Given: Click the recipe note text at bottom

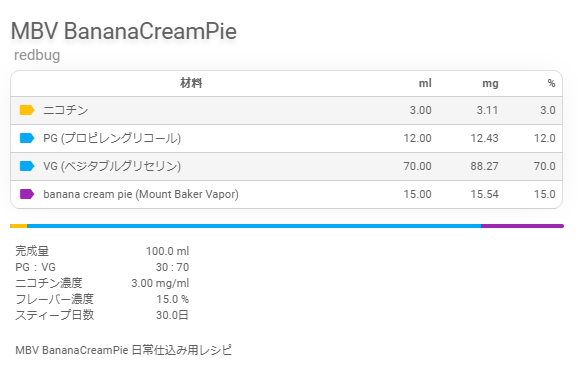Looking at the screenshot, I should [123, 350].
